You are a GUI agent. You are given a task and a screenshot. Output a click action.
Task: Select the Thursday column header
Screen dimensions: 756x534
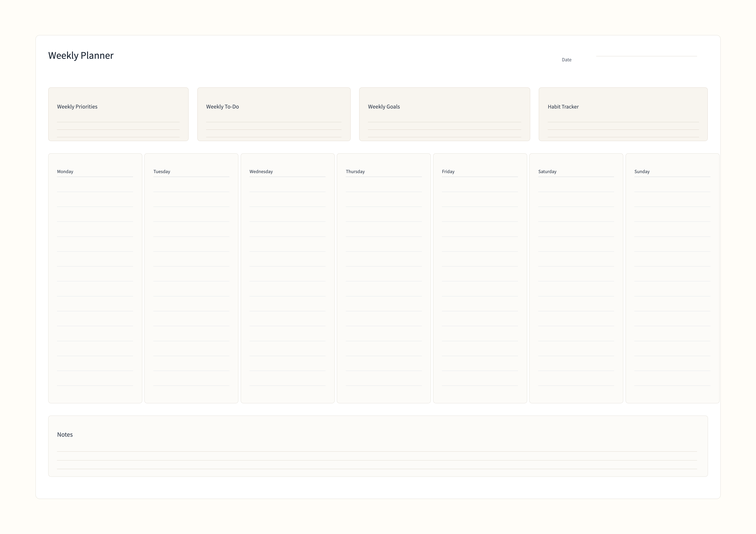click(x=355, y=171)
